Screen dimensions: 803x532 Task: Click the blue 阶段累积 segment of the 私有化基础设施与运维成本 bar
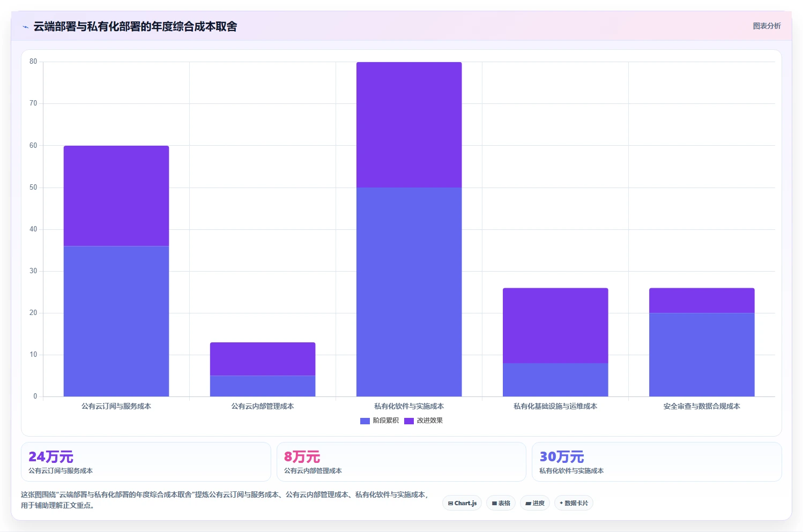(555, 380)
